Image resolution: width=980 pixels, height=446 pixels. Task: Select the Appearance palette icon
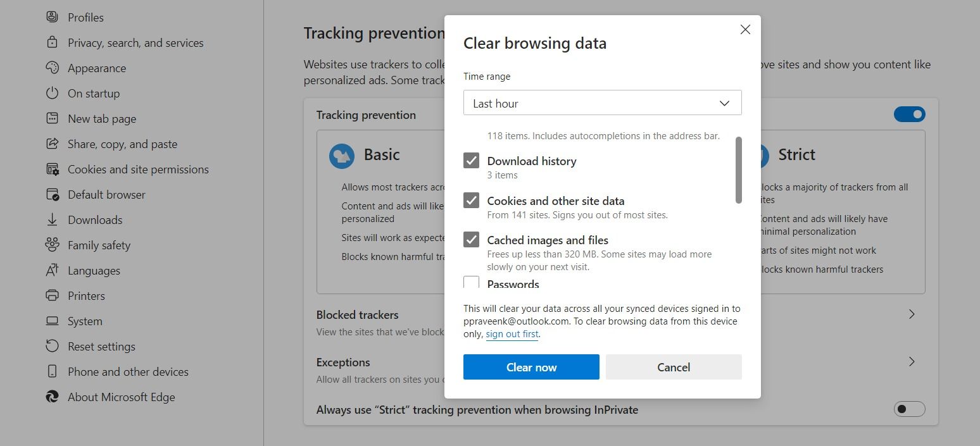[x=52, y=68]
